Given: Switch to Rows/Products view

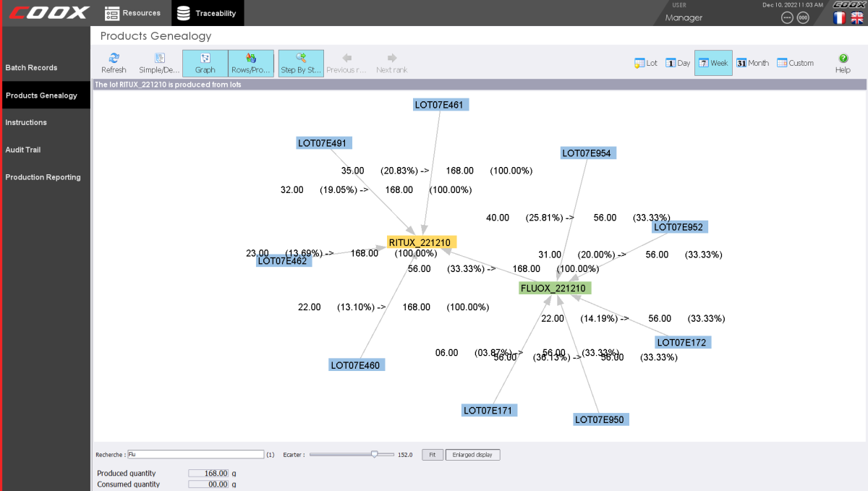Looking at the screenshot, I should pyautogui.click(x=251, y=63).
